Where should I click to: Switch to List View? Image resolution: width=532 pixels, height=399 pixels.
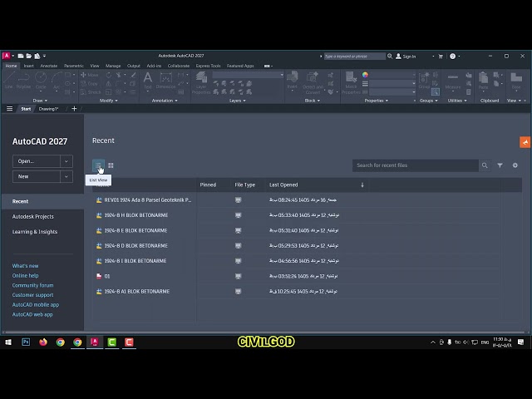[x=98, y=165]
